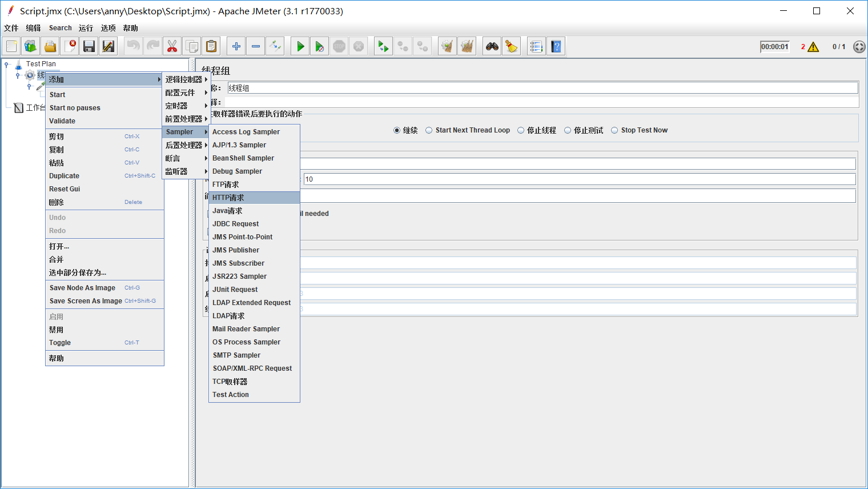
Task: Click the New test plan icon
Action: click(x=11, y=46)
